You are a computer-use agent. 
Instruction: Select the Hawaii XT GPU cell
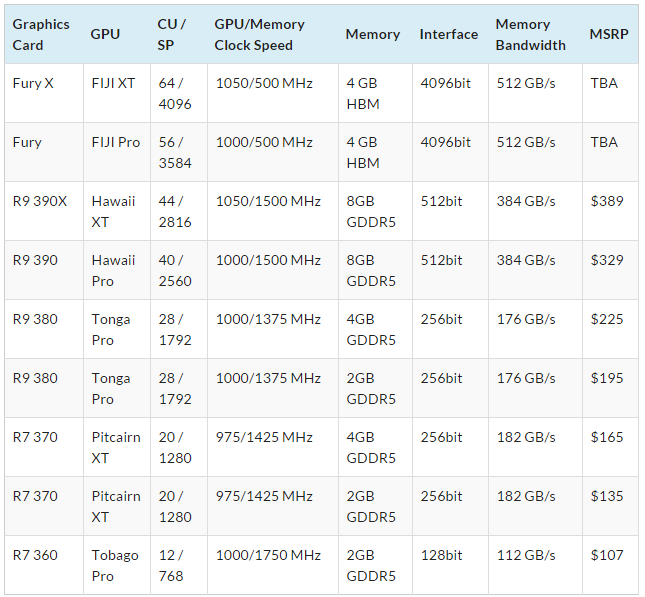117,211
